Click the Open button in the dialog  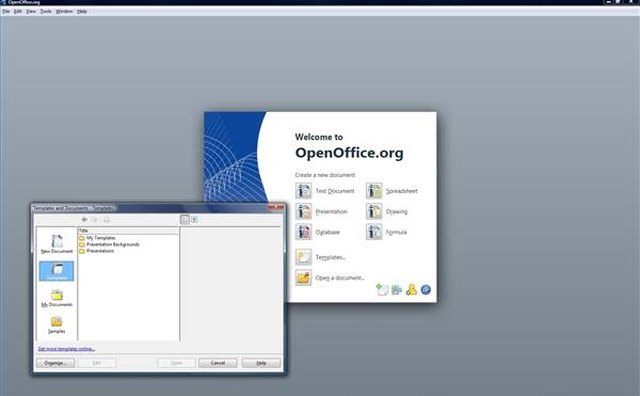click(176, 363)
